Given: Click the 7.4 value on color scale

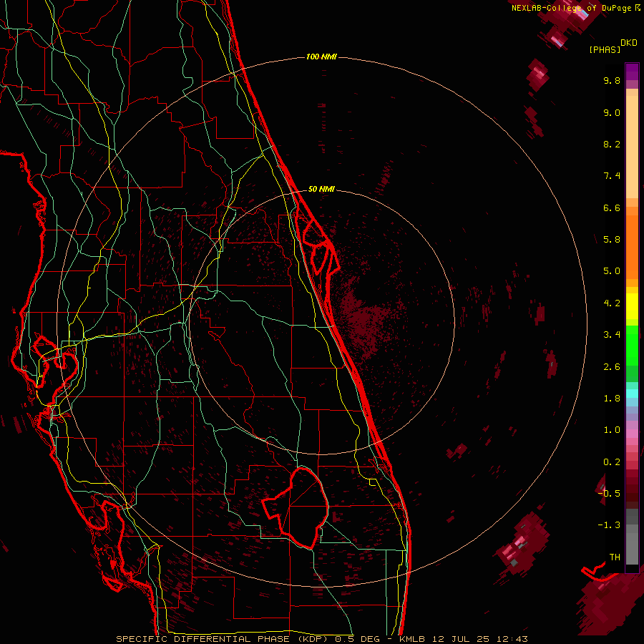Looking at the screenshot, I should coord(612,176).
